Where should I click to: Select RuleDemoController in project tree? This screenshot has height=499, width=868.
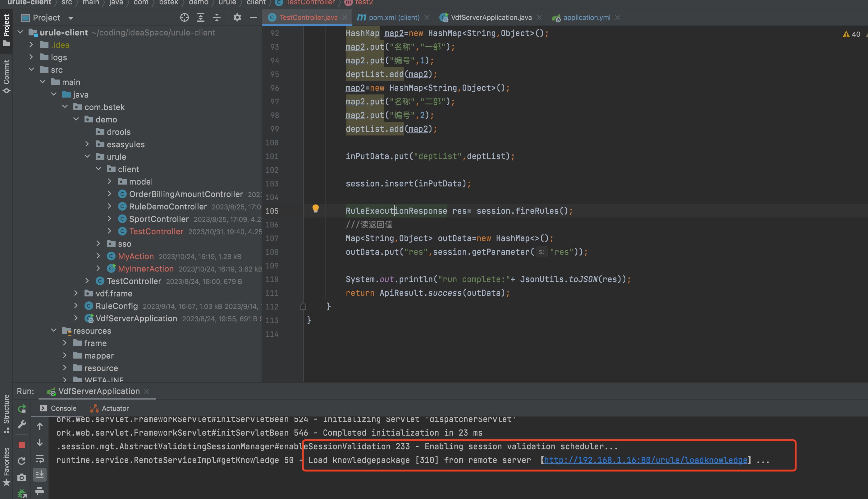click(x=167, y=207)
